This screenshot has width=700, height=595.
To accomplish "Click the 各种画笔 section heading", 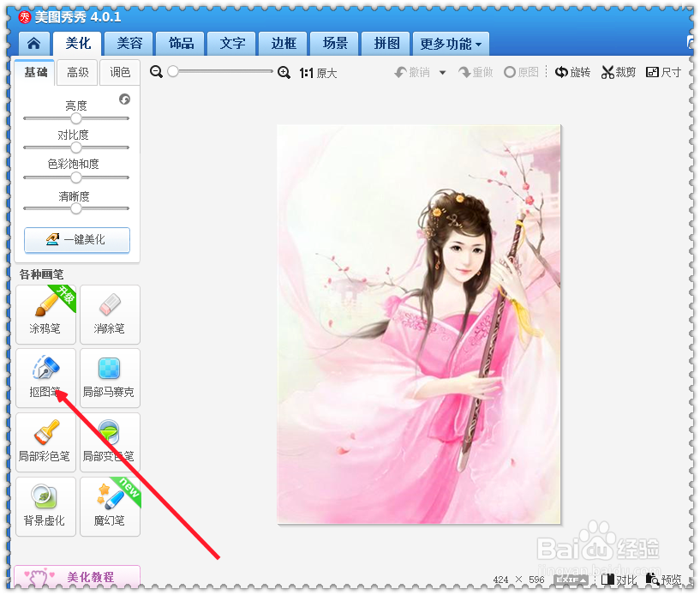I will pos(41,274).
